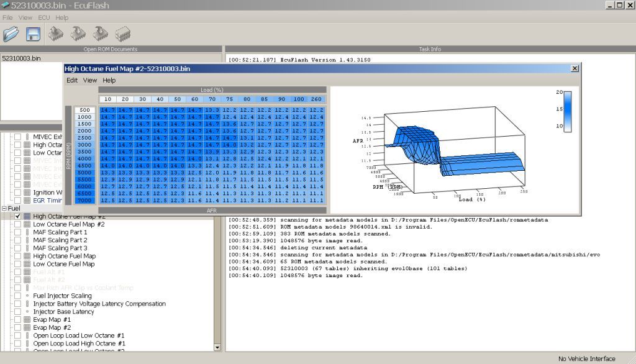Open the View menu in the main EcuFlash window

[25, 17]
